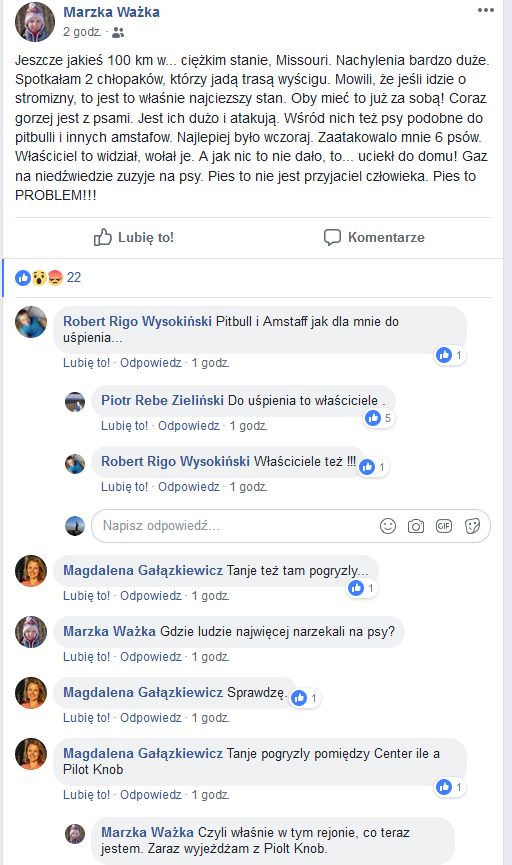Screen dimensions: 512x865
Task: Click the emoji smiley icon in reply box
Action: coord(388,526)
